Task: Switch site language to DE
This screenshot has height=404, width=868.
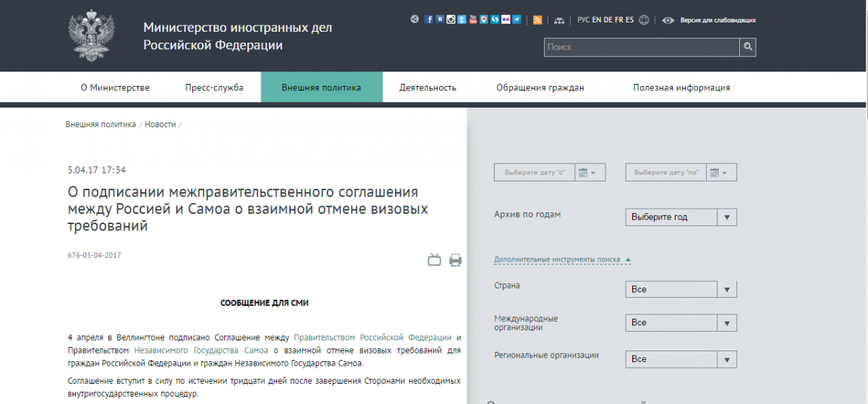Action: [x=608, y=20]
